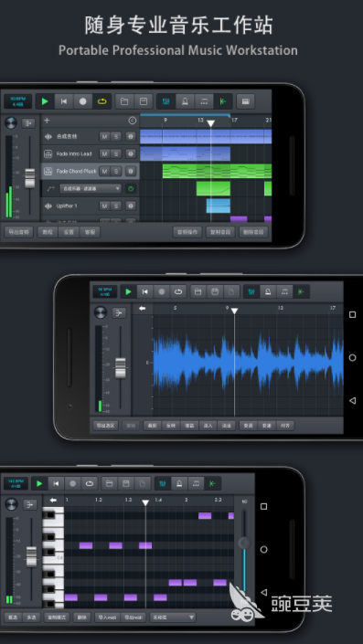The width and height of the screenshot is (363, 644).
Task: Toggle the loop button in the middle phone toolbar
Action: coord(178,291)
